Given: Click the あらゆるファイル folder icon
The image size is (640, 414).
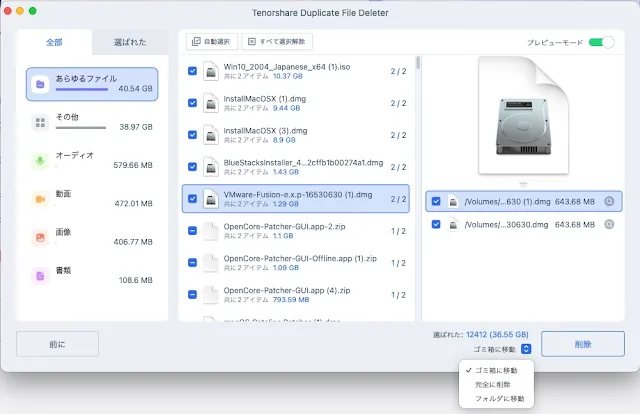Looking at the screenshot, I should (x=40, y=85).
